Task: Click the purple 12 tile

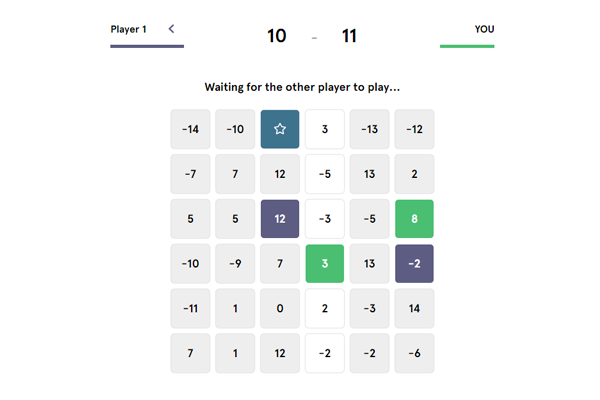Action: (280, 219)
